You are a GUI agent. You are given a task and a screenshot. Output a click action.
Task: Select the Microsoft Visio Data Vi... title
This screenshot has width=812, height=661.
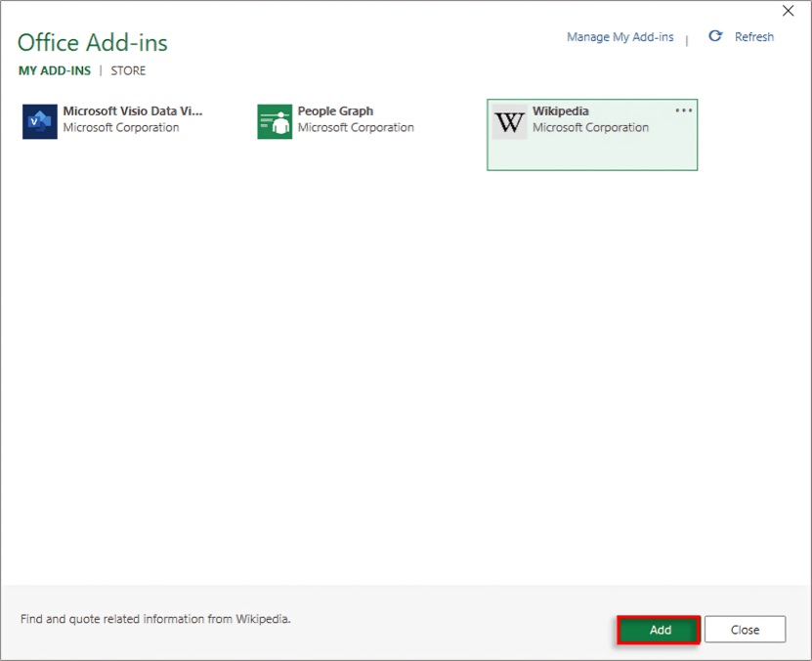click(x=133, y=110)
